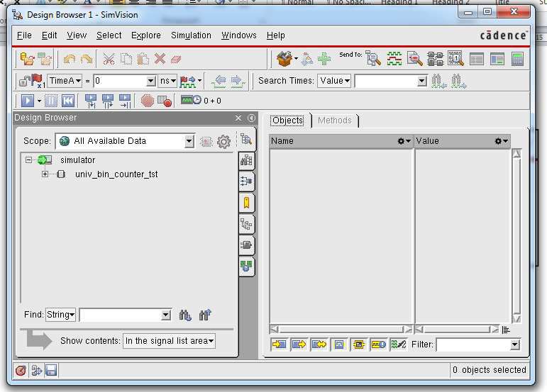Viewport: 547px width, 392px height.
Task: Reset simulation with the rewind button
Action: click(68, 101)
